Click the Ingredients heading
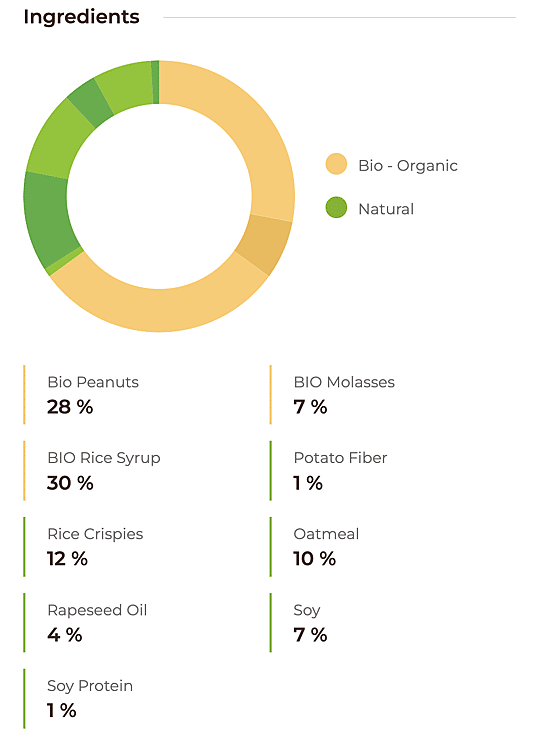Viewport: 540px width, 740px height. [x=81, y=17]
